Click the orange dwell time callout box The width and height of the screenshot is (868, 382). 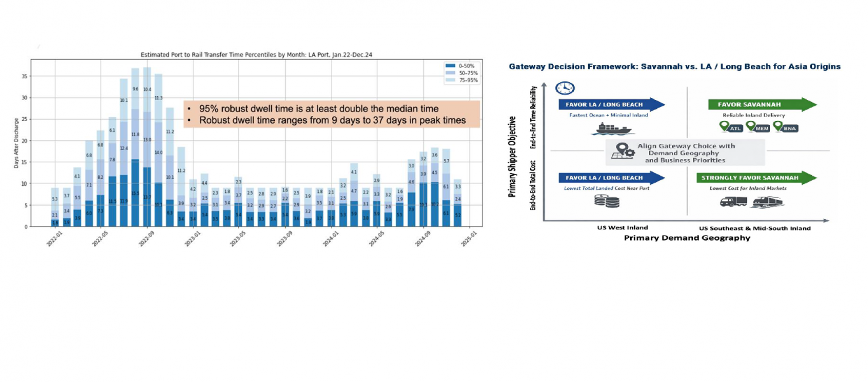tap(331, 114)
